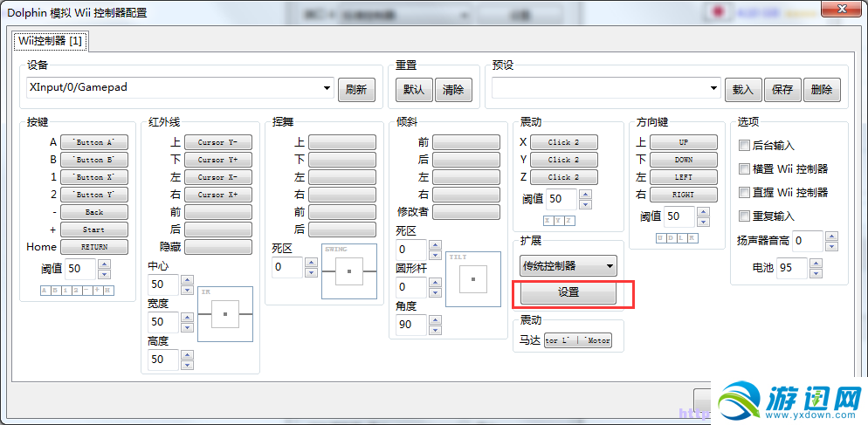
Task: Click the 删除 delete button
Action: [x=822, y=90]
